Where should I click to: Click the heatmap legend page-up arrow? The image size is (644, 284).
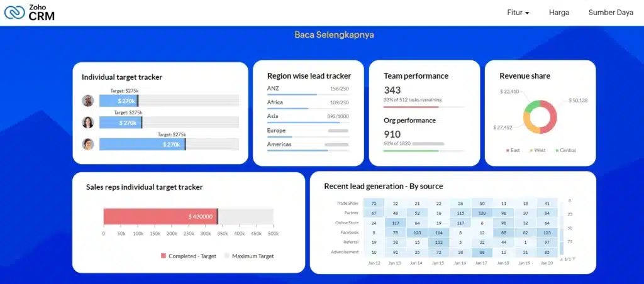click(562, 259)
